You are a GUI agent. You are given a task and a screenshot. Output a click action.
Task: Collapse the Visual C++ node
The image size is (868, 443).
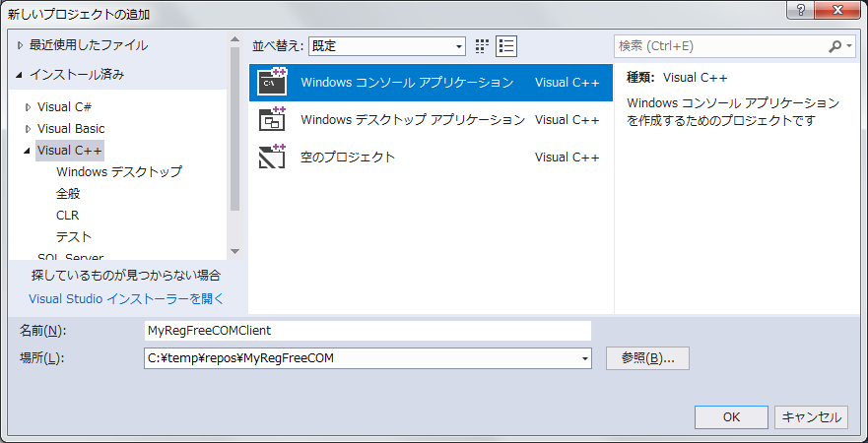28,151
